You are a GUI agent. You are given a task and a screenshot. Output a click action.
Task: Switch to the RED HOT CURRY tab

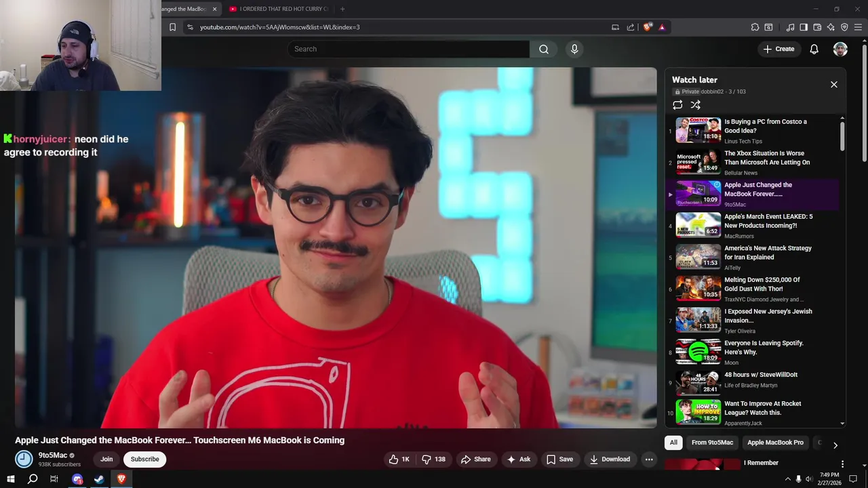(x=278, y=9)
